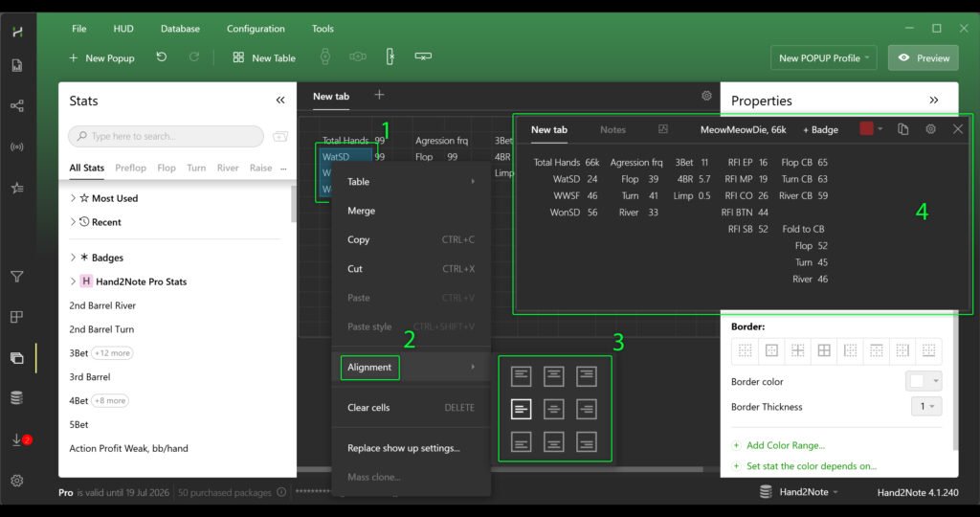
Task: Open the New POPUP Profile dropdown
Action: [x=827, y=57]
